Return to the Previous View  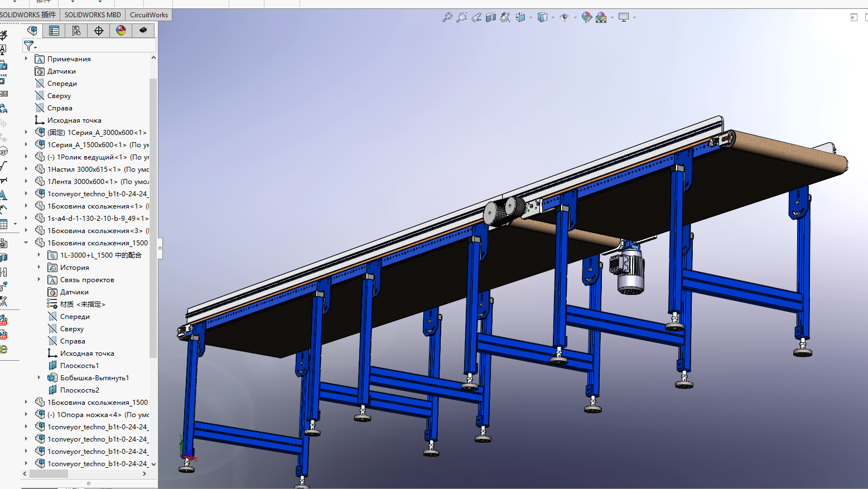476,17
